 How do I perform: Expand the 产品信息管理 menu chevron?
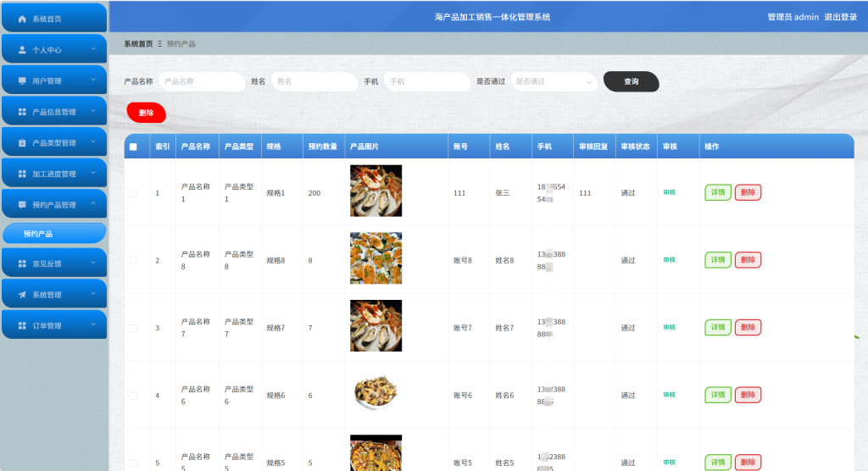[93, 111]
